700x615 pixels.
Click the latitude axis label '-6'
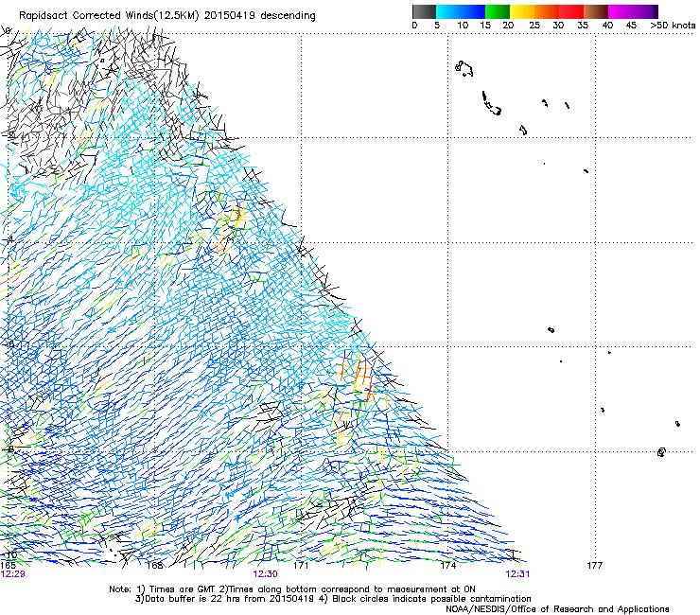tap(9, 344)
